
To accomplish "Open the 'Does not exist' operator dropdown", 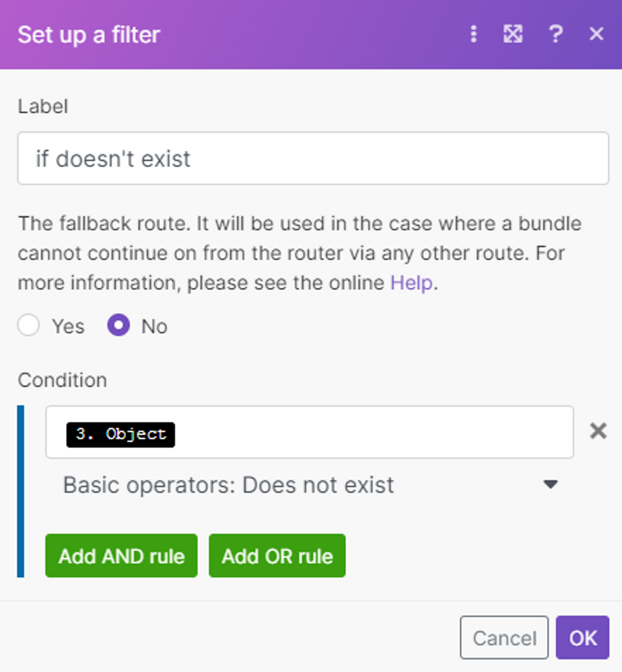I will click(229, 485).
